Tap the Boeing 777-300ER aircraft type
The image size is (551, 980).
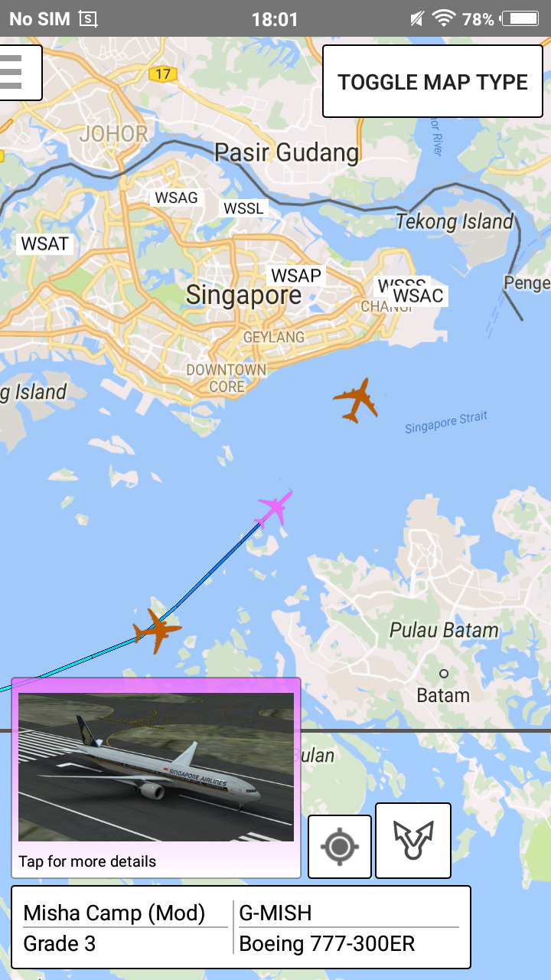328,943
